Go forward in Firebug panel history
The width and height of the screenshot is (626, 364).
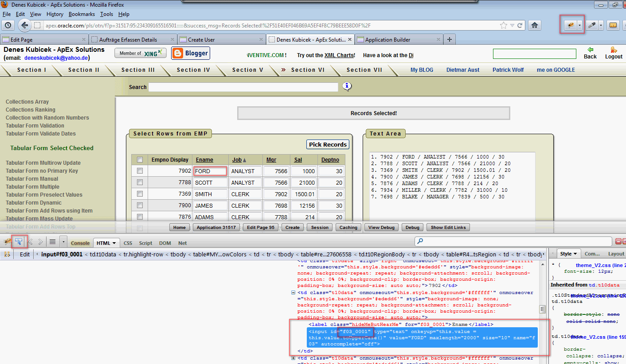click(x=40, y=242)
